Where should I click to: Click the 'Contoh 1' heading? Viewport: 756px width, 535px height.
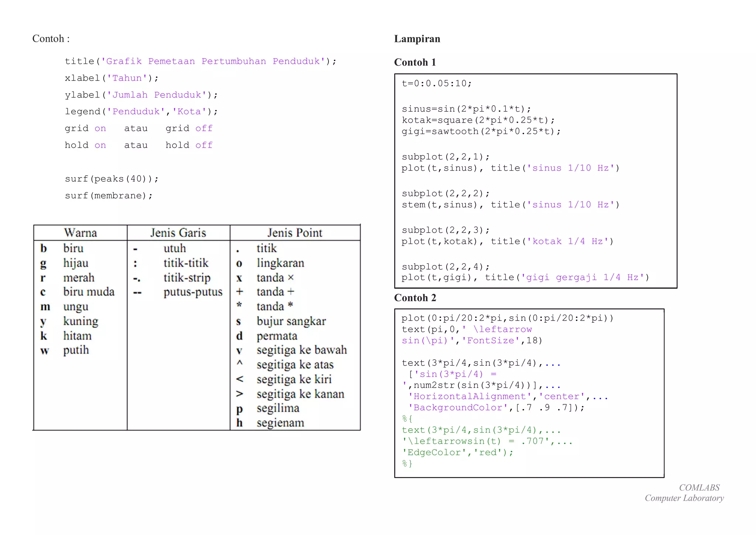point(415,62)
